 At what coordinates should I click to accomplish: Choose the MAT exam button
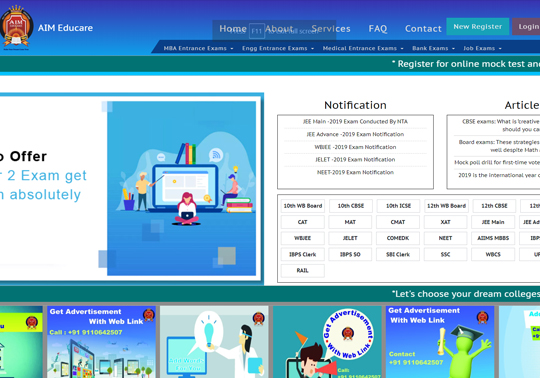pos(350,222)
